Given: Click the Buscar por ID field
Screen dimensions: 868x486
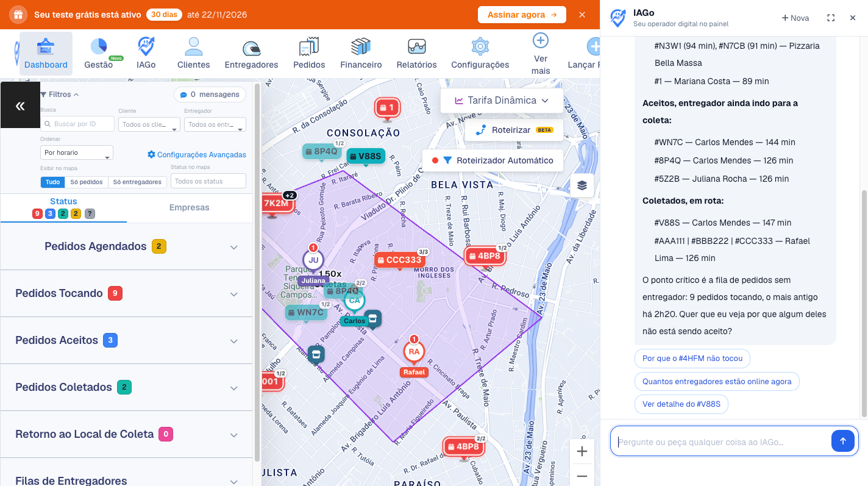Looking at the screenshot, I should 77,124.
